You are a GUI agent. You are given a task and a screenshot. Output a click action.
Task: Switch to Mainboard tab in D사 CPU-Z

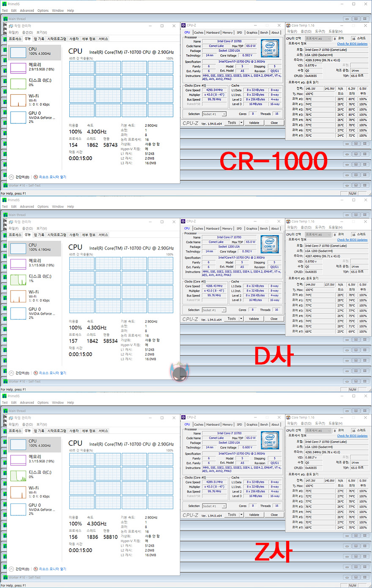(213, 229)
